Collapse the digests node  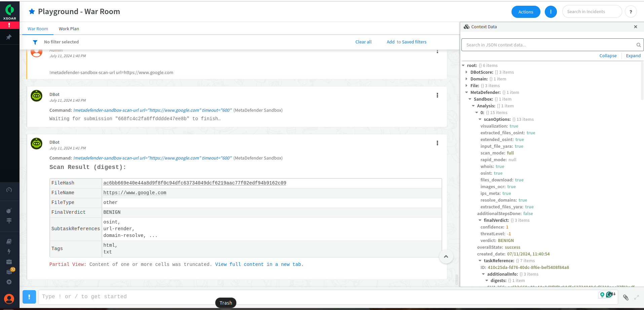click(487, 281)
